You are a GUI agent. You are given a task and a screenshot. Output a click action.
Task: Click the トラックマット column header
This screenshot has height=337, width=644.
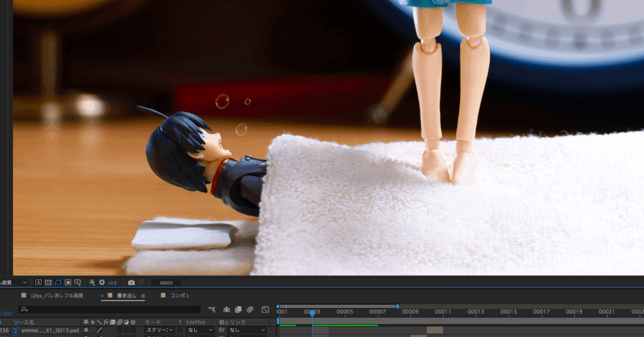196,322
